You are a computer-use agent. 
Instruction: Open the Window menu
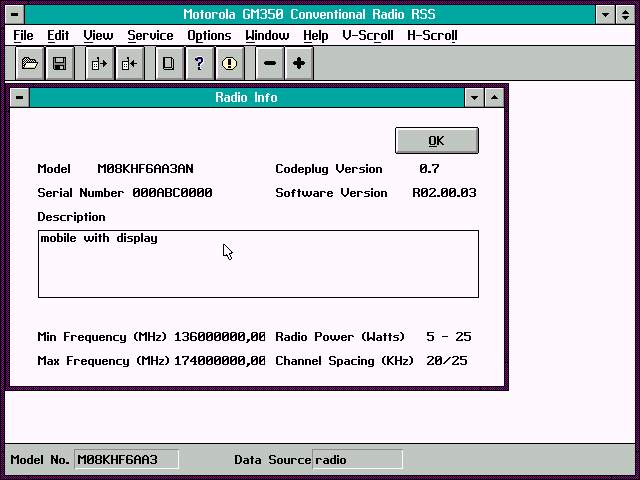(x=267, y=36)
